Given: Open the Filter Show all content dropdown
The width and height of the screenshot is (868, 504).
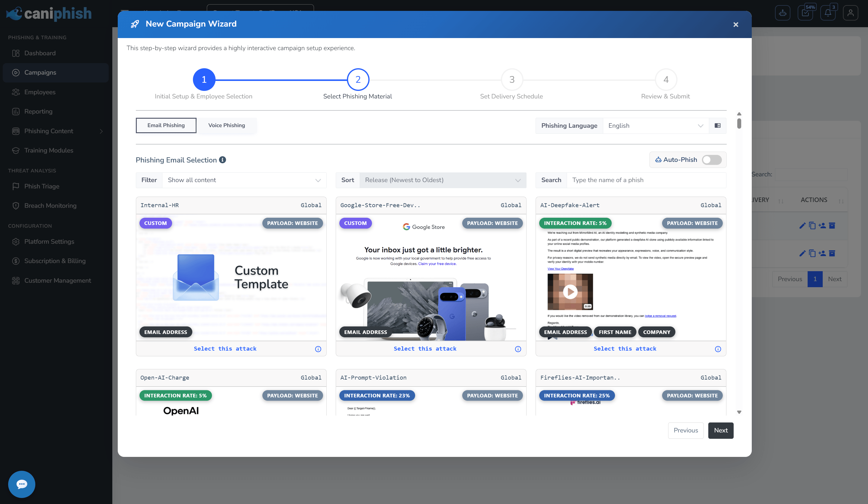Looking at the screenshot, I should pyautogui.click(x=244, y=180).
